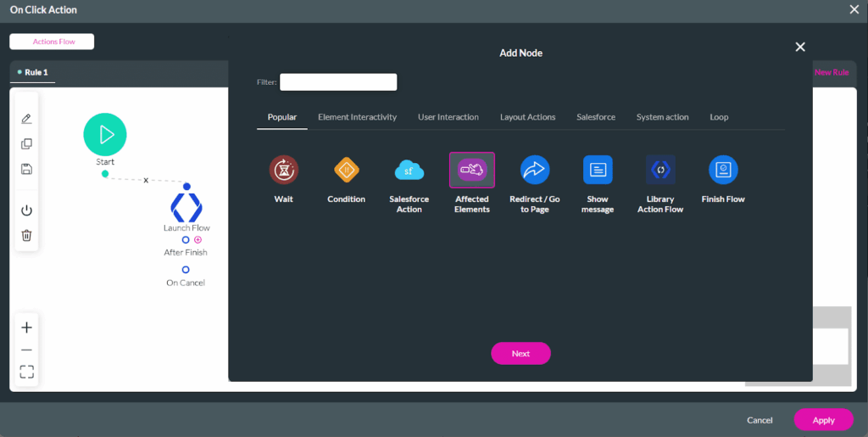
Task: Click the New Rule link
Action: click(832, 72)
